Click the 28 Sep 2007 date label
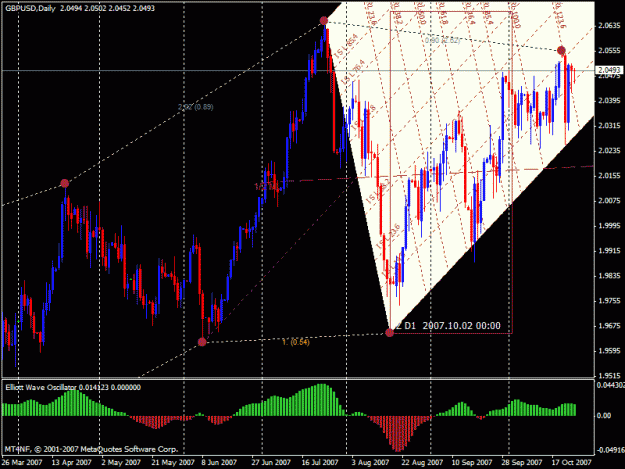 coord(522,463)
